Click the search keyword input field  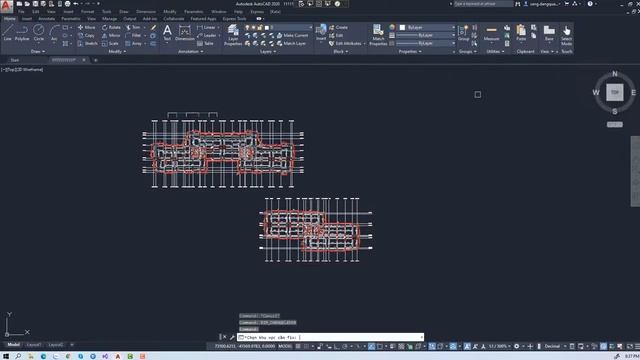(483, 4)
